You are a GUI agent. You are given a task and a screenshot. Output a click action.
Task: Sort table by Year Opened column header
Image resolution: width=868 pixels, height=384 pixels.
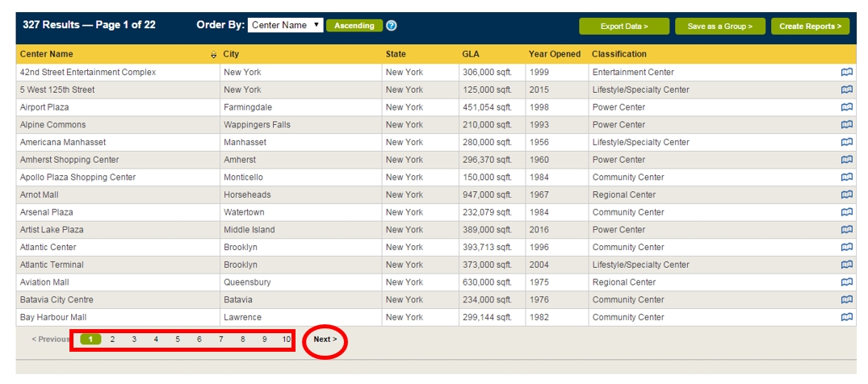coord(554,54)
